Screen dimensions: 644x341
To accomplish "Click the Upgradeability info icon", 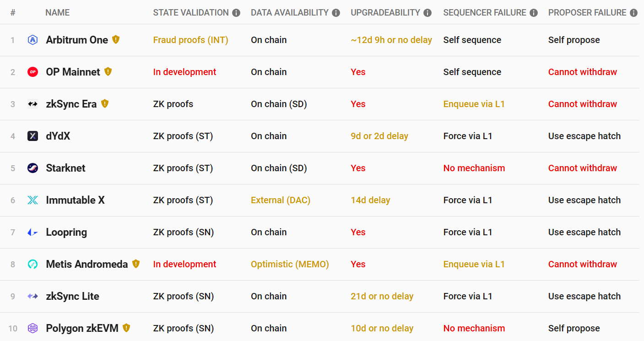I will point(428,13).
